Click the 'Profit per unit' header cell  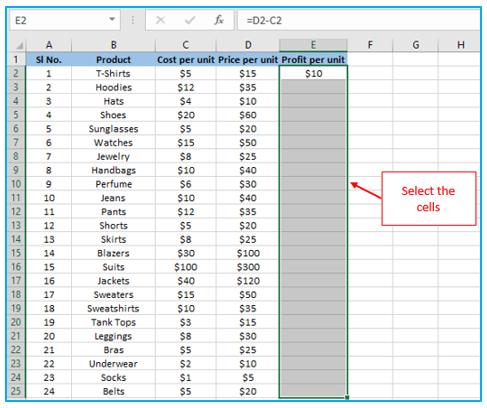pyautogui.click(x=313, y=60)
